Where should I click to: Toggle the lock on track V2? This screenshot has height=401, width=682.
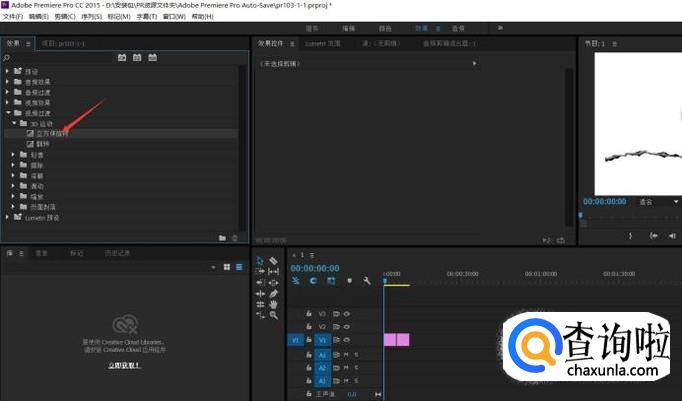click(x=308, y=327)
